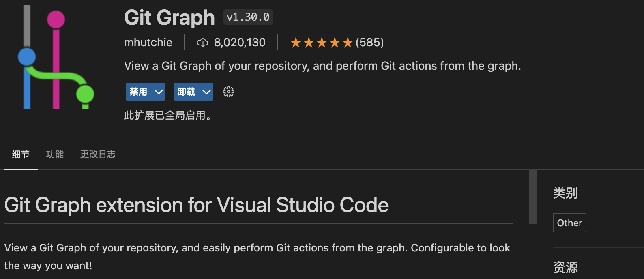Open the 功能 tab

(55, 154)
